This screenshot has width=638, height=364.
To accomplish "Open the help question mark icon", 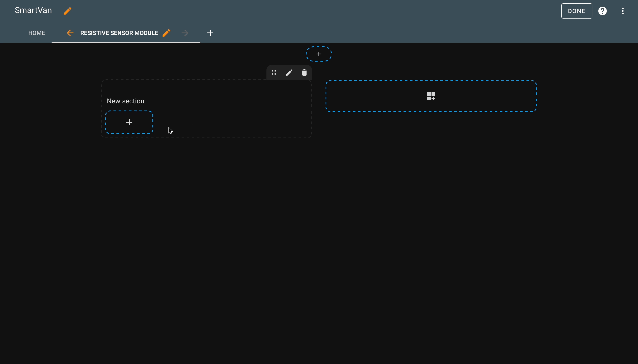I will click(x=602, y=11).
